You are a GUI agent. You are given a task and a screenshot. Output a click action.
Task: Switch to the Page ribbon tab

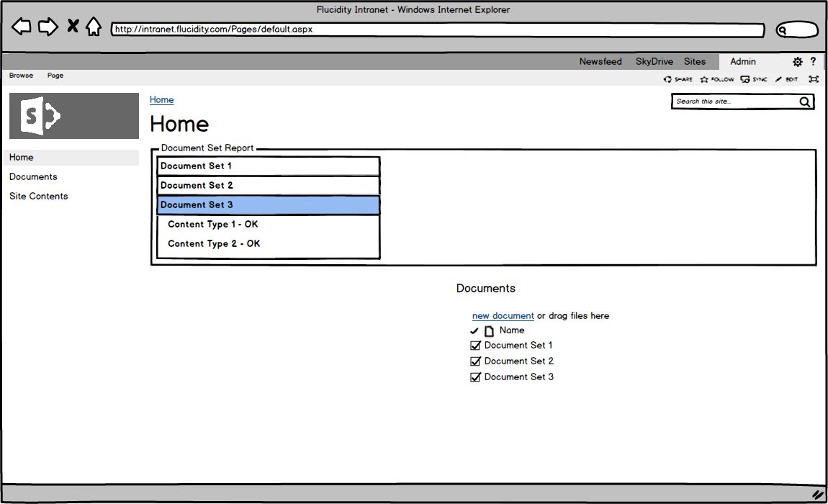55,76
